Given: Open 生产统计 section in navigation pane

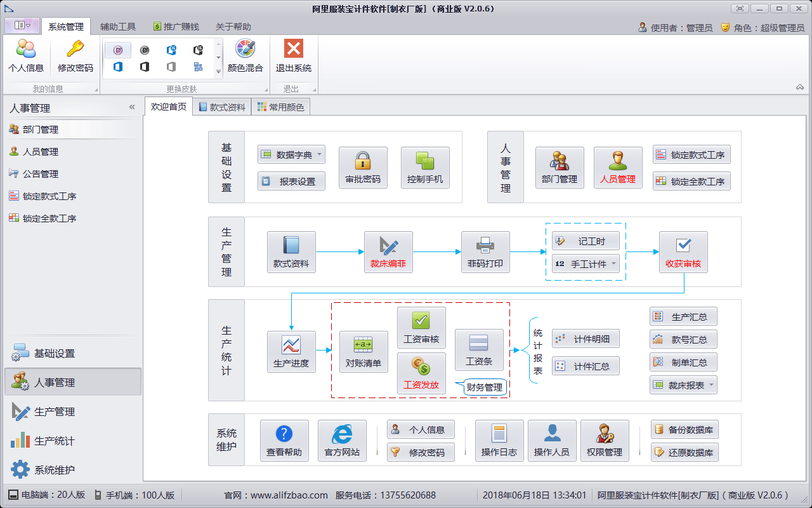Looking at the screenshot, I should click(x=55, y=441).
